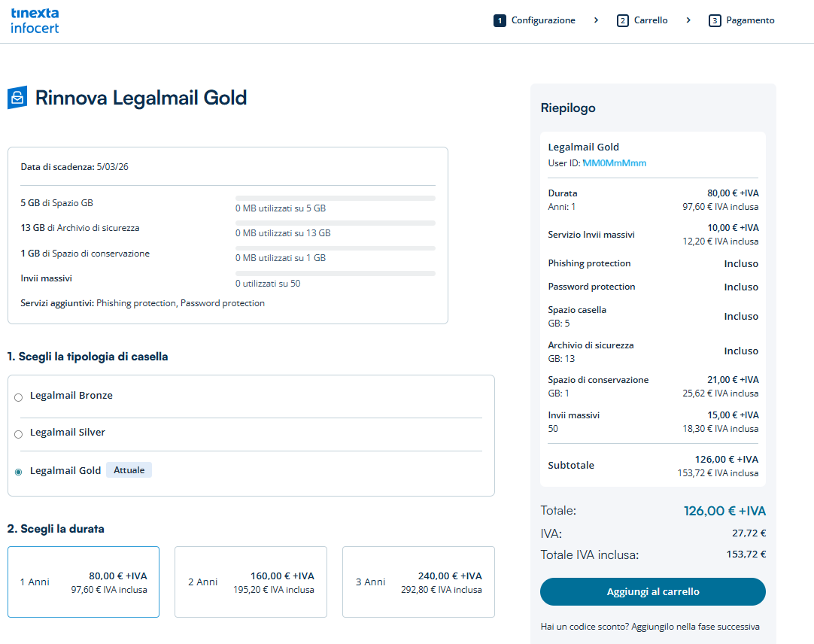Click chevron arrow after Carrello step
Viewport: 814px width, 644px height.
pos(688,20)
